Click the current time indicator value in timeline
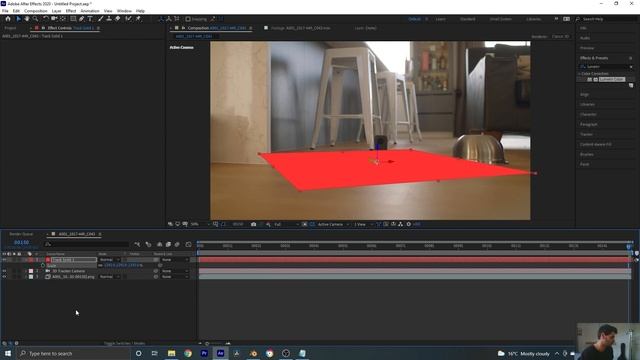640x360 pixels. pyautogui.click(x=21, y=242)
